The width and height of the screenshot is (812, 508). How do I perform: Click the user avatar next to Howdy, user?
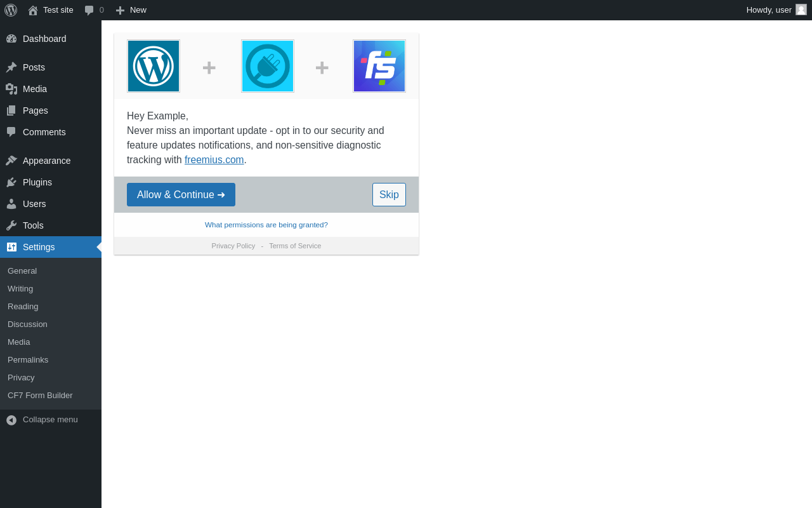click(801, 10)
